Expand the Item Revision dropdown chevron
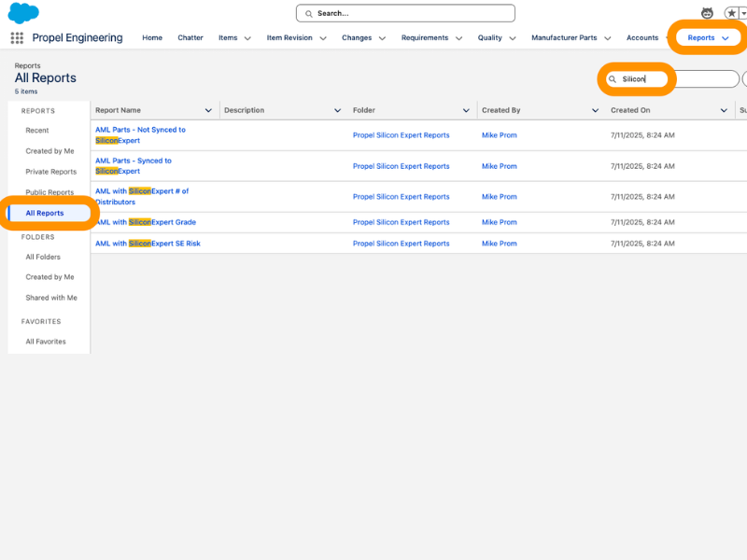The height and width of the screenshot is (560, 747). 323,38
